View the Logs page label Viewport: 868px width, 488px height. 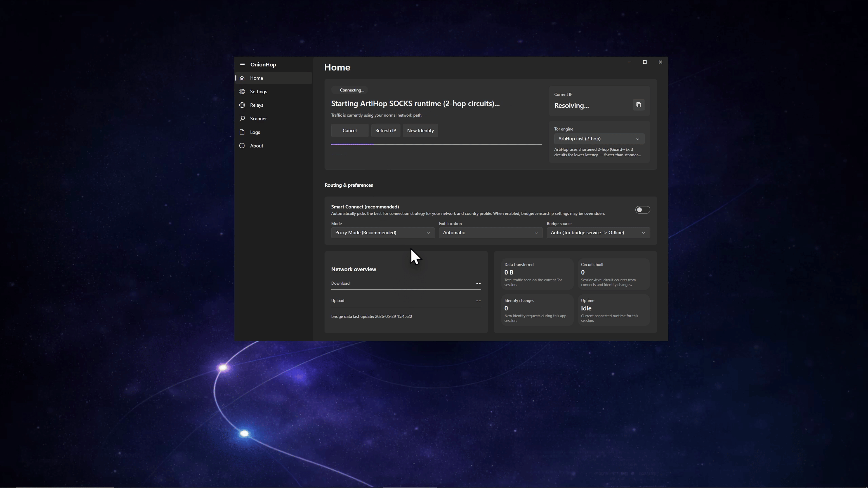pos(255,132)
